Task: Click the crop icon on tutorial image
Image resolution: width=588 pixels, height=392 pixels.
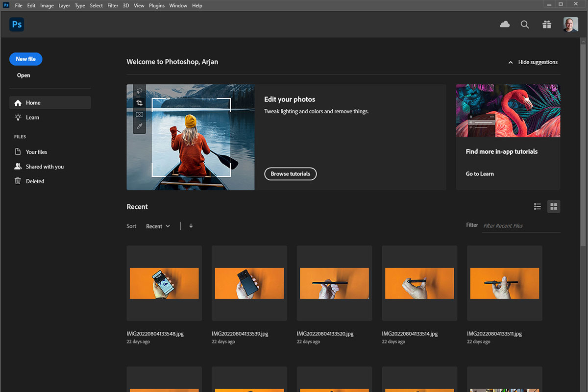Action: (140, 103)
